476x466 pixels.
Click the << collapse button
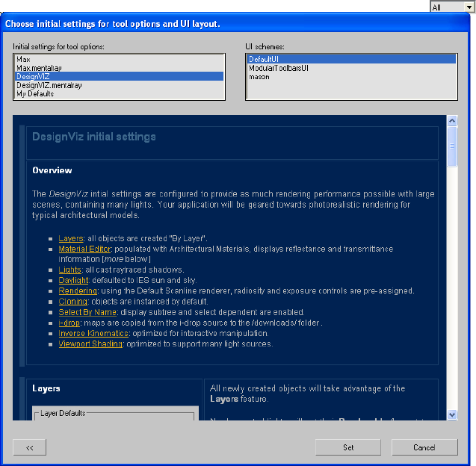29,448
